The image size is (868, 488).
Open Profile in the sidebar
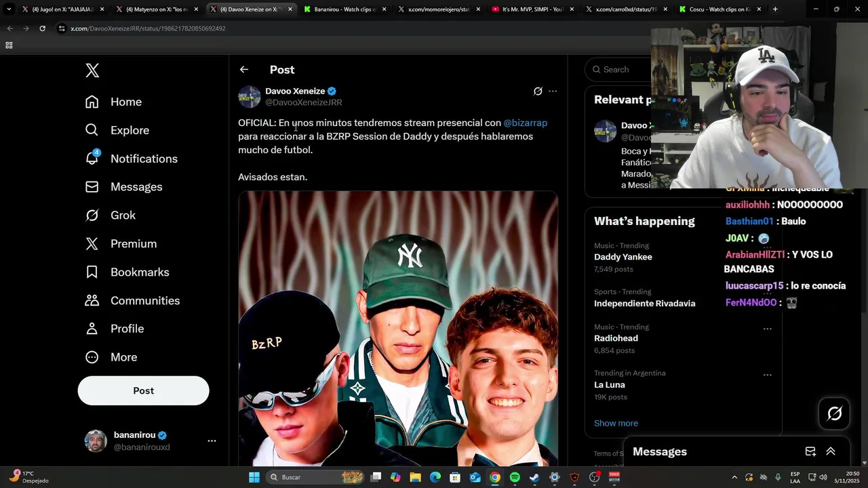pyautogui.click(x=114, y=329)
